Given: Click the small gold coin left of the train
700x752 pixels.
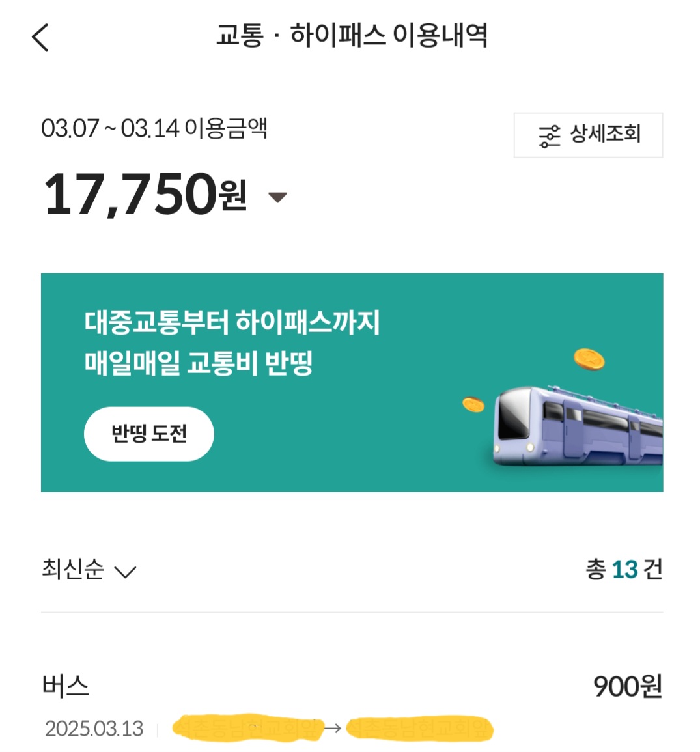Looking at the screenshot, I should click(473, 404).
